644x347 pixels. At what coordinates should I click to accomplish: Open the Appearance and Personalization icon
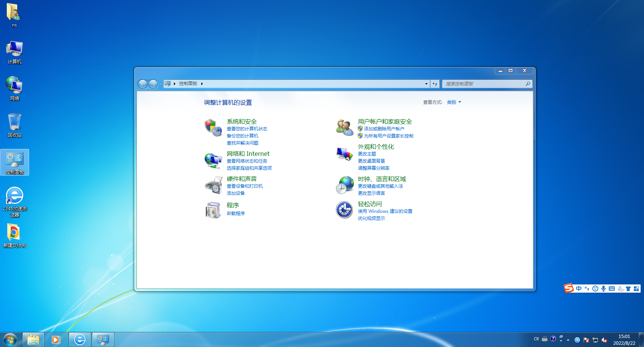(x=344, y=154)
